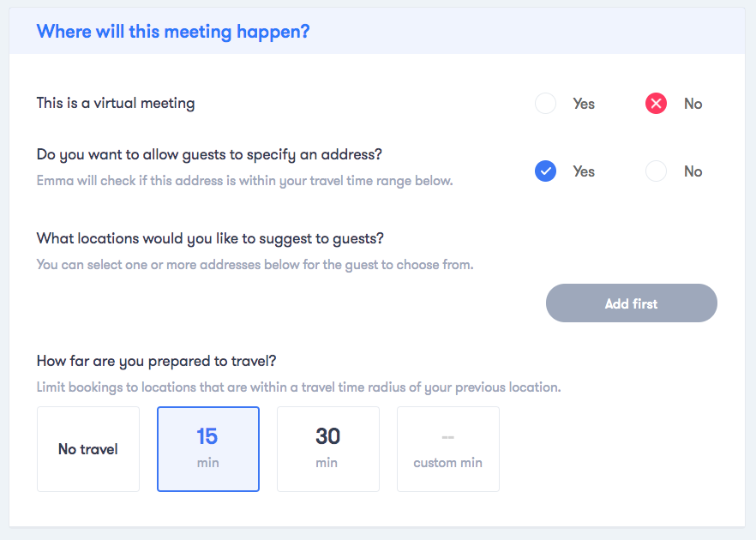756x540 pixels.
Task: Click the 'Yes' label beside virtual meeting
Action: (x=584, y=104)
